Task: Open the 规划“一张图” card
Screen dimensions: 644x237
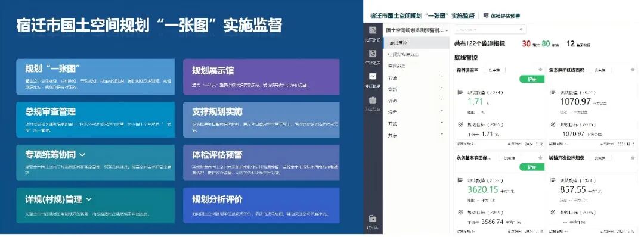Action: [95, 77]
